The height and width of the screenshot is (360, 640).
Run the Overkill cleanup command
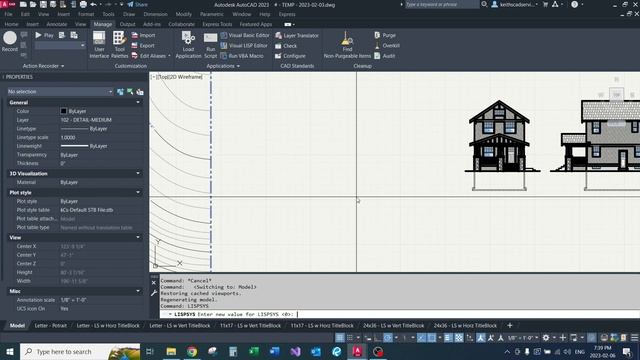387,46
